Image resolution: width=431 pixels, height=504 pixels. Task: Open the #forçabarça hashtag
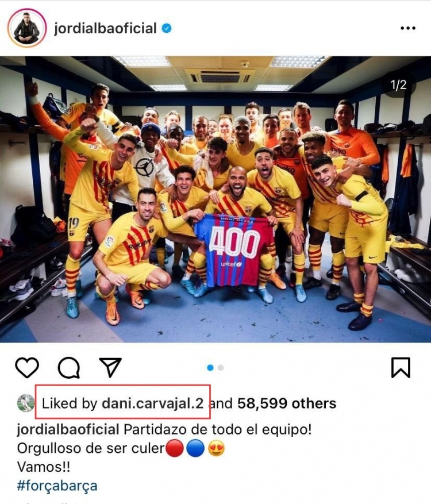(x=57, y=486)
